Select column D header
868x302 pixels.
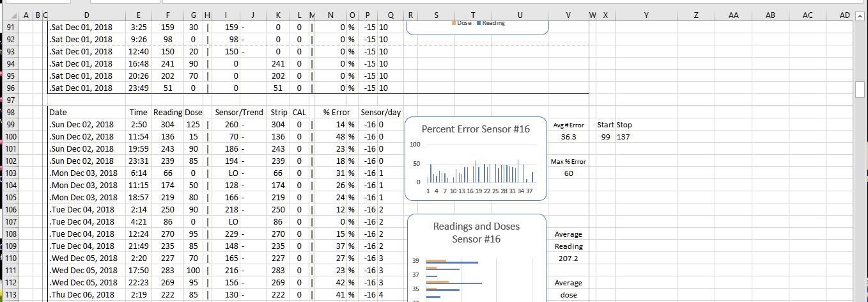[x=86, y=15]
